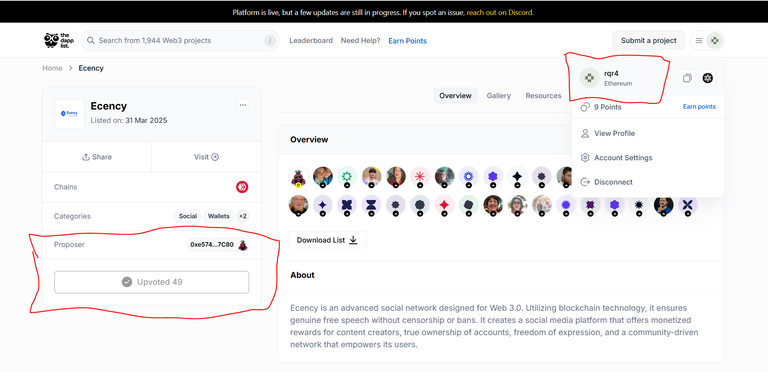Click Earn Points in the header
Screen dimensions: 768x372
pyautogui.click(x=408, y=41)
